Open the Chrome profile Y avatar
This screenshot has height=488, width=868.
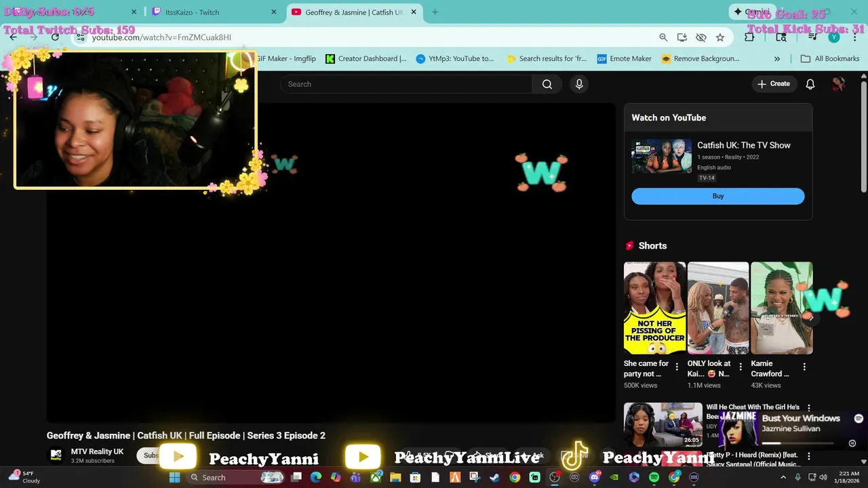[x=834, y=37]
